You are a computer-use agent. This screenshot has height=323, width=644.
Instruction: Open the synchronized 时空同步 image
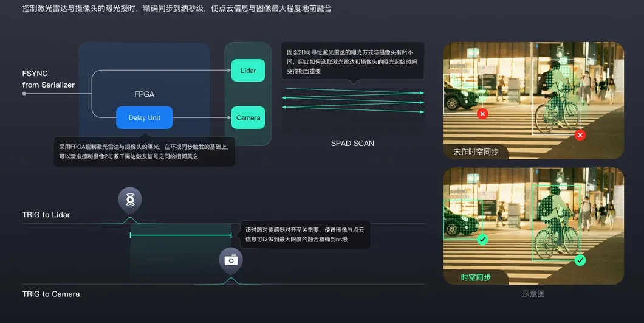(x=533, y=226)
